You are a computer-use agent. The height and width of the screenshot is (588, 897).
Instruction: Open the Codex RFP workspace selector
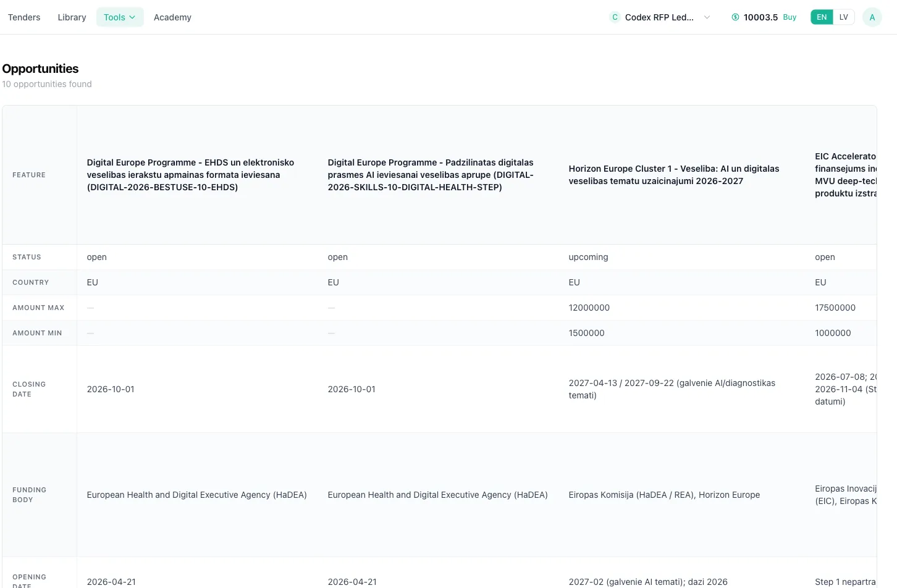(x=660, y=17)
